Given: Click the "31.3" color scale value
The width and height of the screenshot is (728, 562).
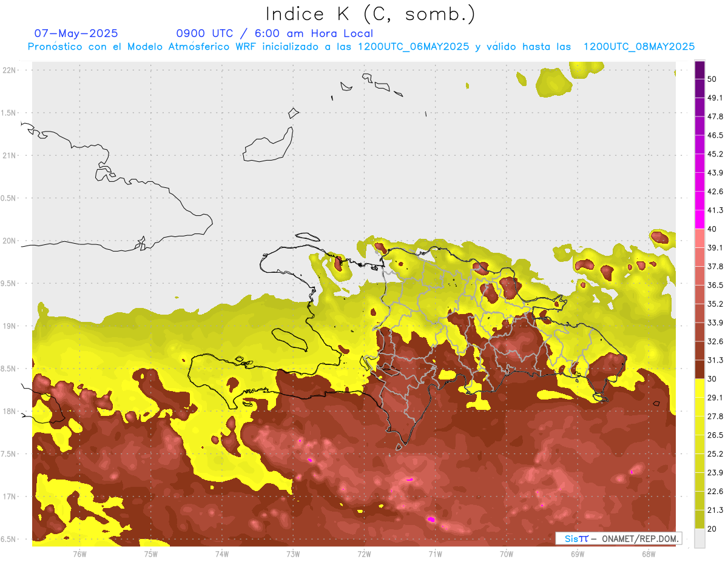Looking at the screenshot, I should pos(715,360).
